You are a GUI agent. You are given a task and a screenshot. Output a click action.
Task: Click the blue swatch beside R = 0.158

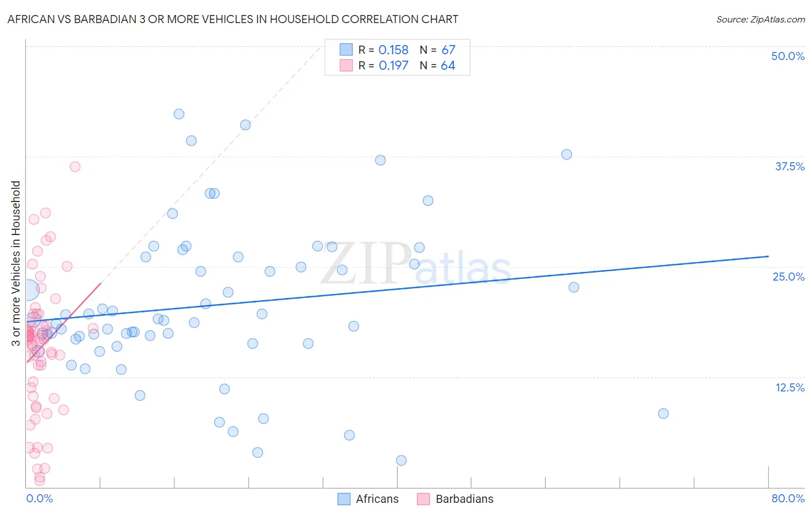tap(346, 50)
